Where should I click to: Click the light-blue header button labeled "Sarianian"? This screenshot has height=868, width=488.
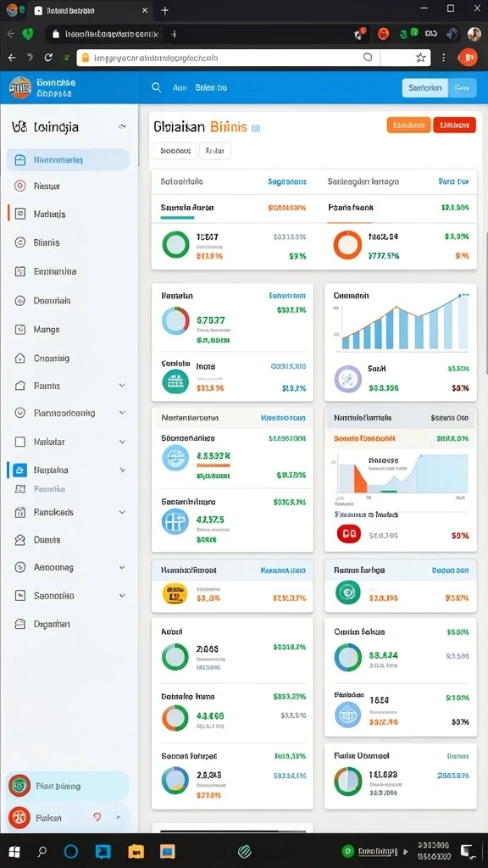coord(424,87)
